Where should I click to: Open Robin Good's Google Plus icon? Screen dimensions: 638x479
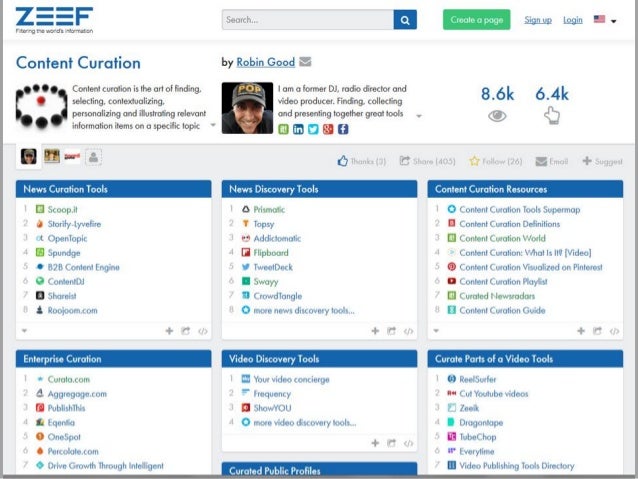(x=328, y=129)
